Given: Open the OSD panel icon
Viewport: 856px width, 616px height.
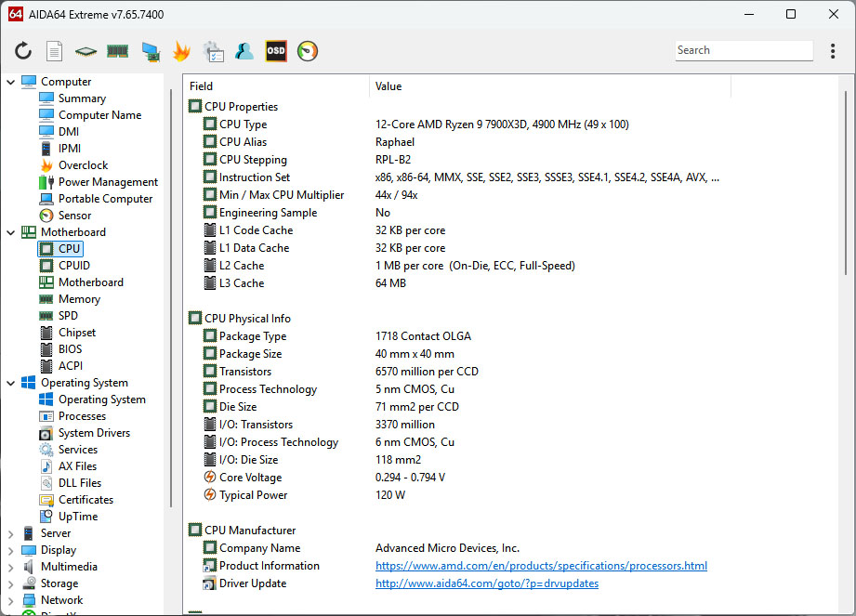Looking at the screenshot, I should coord(276,51).
